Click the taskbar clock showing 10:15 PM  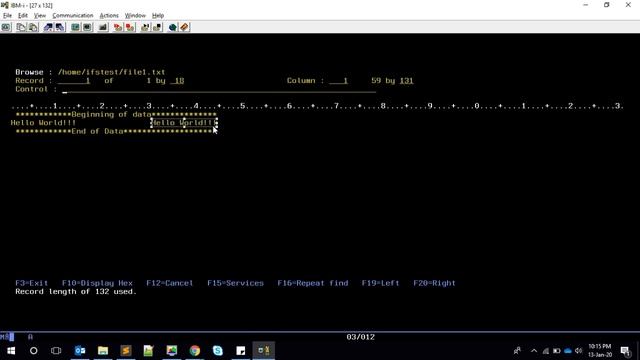click(x=600, y=351)
